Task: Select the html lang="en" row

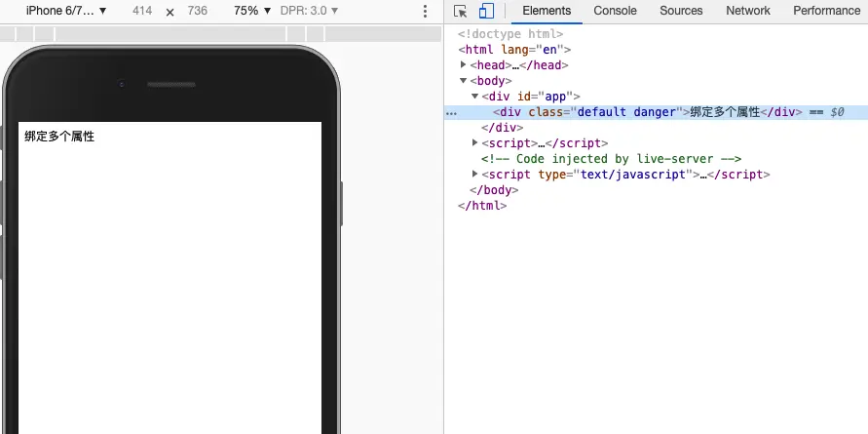Action: pyautogui.click(x=514, y=50)
